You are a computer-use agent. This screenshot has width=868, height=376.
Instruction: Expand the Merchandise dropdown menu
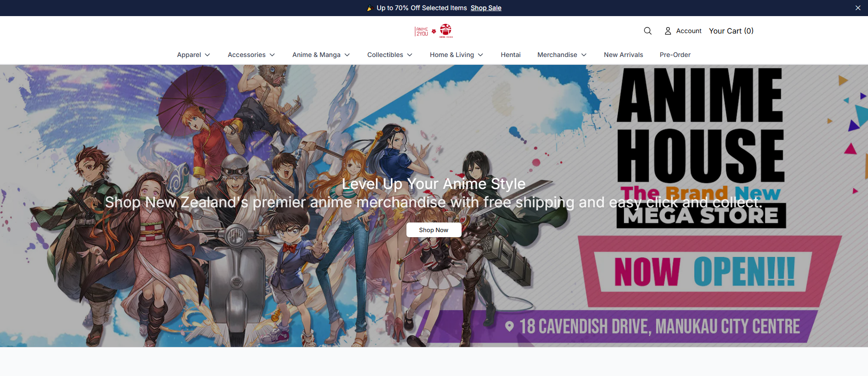pyautogui.click(x=562, y=55)
